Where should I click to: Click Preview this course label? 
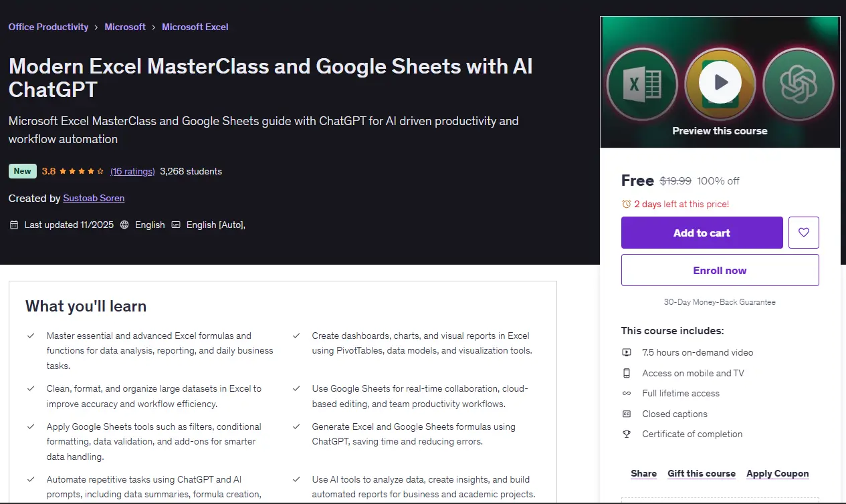click(x=720, y=131)
